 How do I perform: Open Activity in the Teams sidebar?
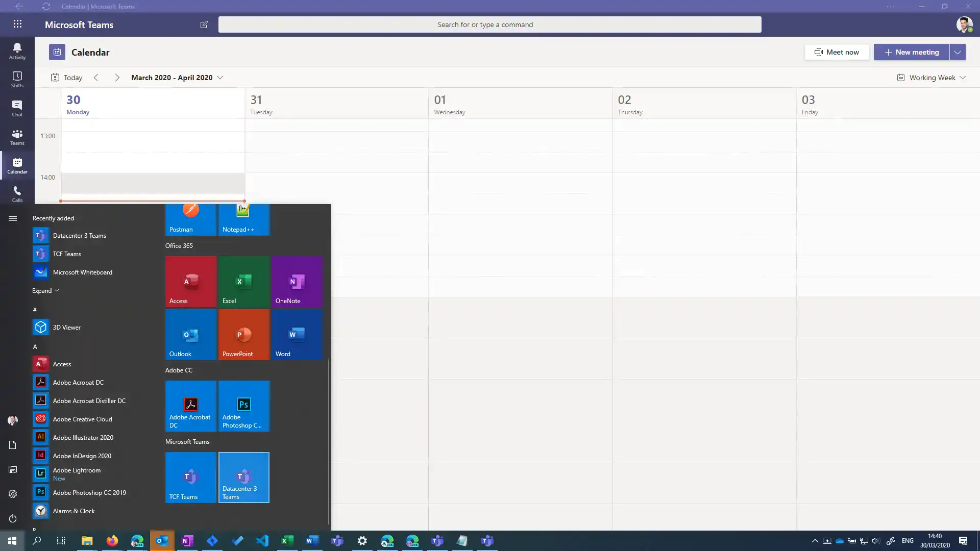pyautogui.click(x=17, y=51)
